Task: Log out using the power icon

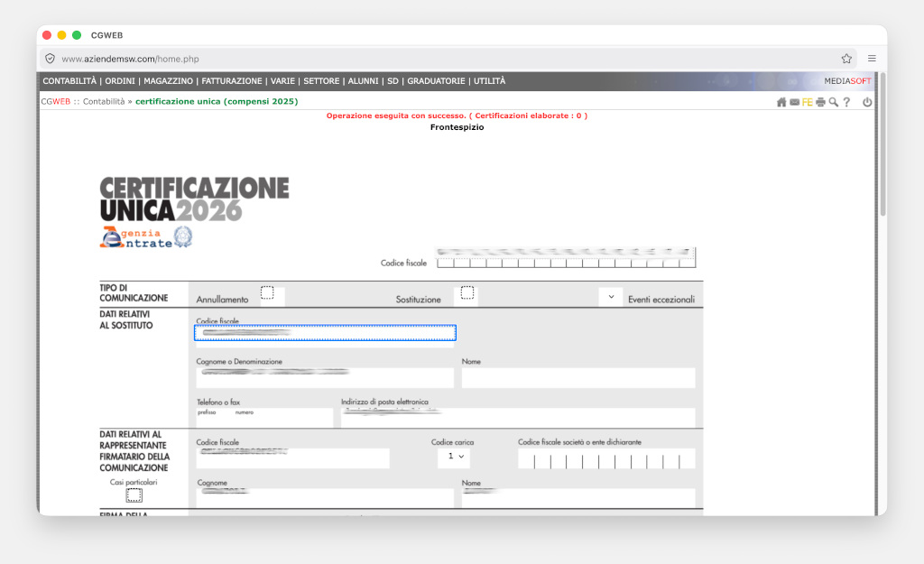Action: point(867,102)
